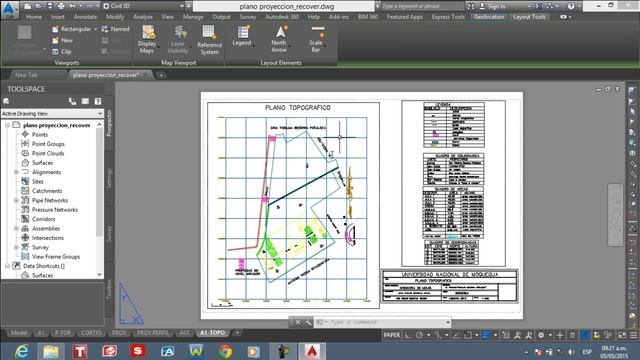Click the Clip viewport tool
640x360 pixels.
[x=62, y=52]
